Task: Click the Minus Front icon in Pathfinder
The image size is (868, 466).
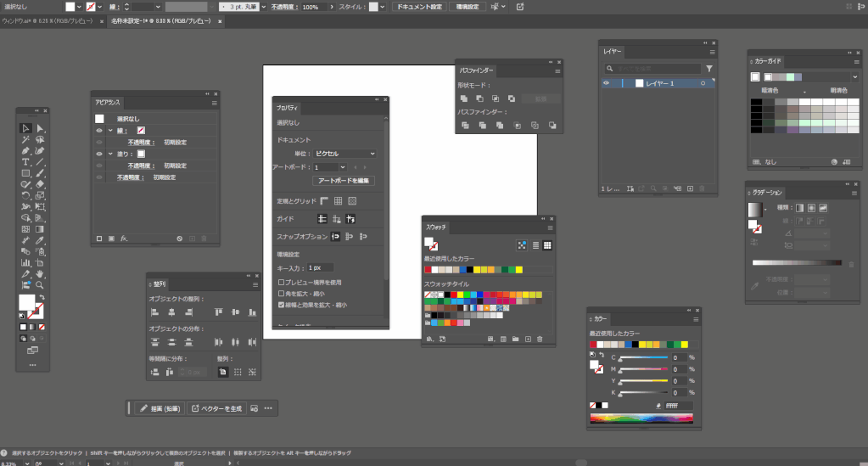Action: (x=480, y=98)
